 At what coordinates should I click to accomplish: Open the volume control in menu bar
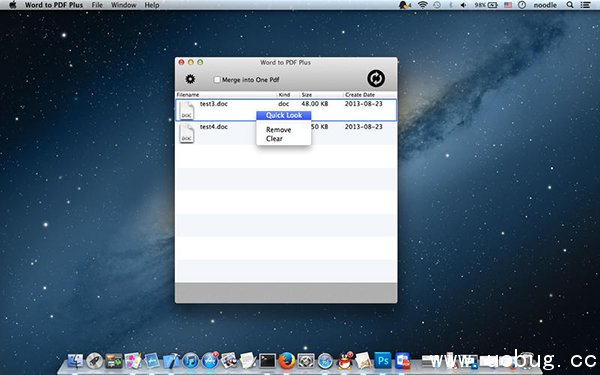point(463,5)
